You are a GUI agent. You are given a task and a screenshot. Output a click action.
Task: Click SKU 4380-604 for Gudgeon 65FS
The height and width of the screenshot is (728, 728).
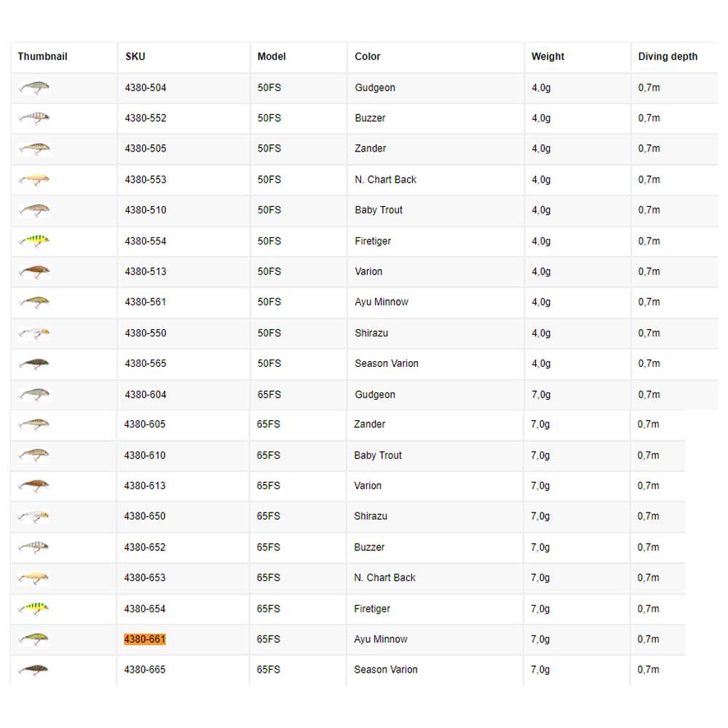(146, 395)
